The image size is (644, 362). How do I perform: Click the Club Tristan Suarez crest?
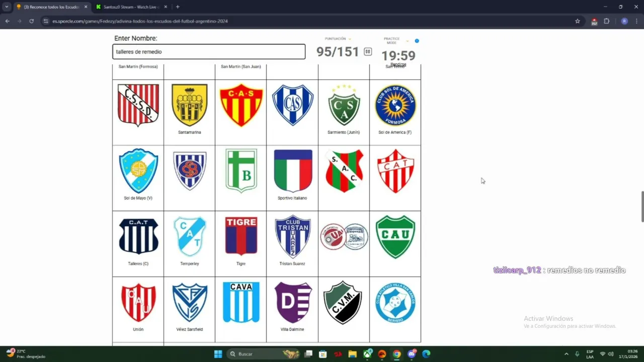point(293,236)
